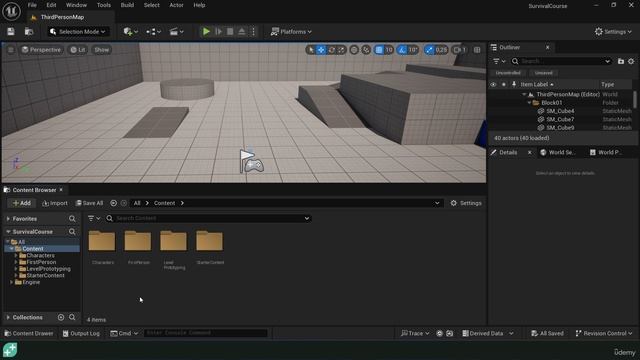
Task: Click the Import button in the Content Browser
Action: tap(55, 203)
